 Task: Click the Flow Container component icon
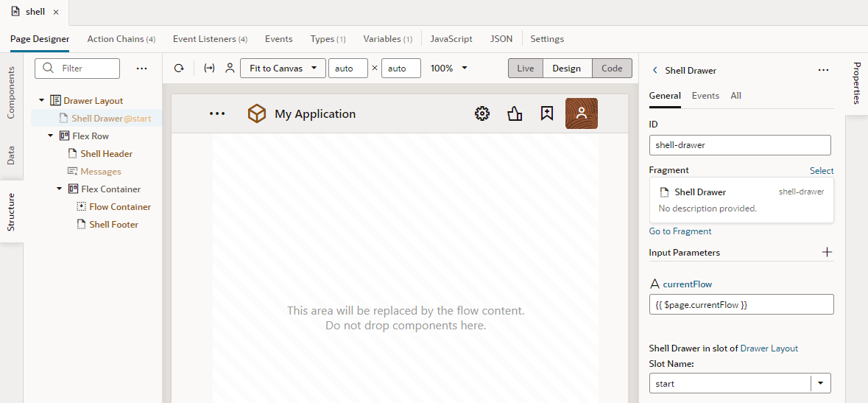[82, 207]
